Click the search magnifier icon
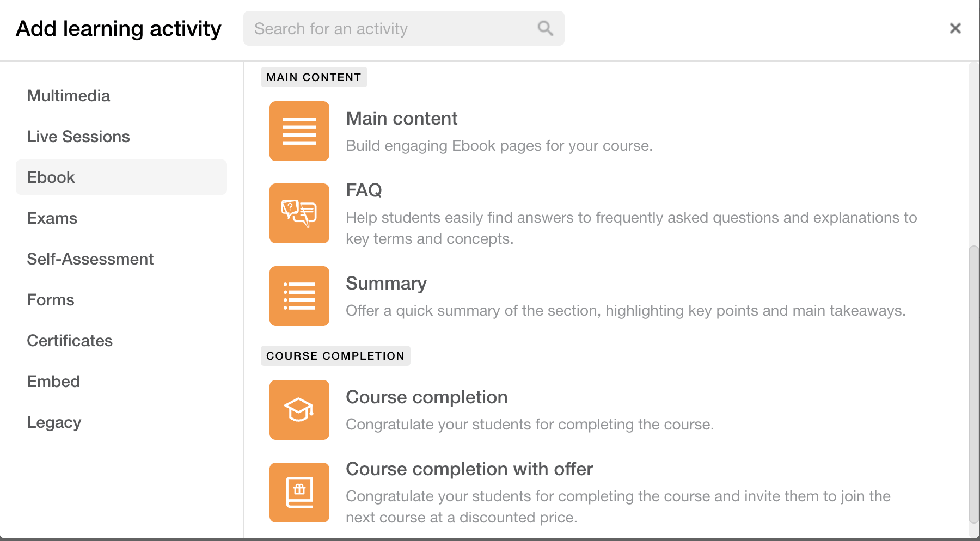 click(545, 28)
